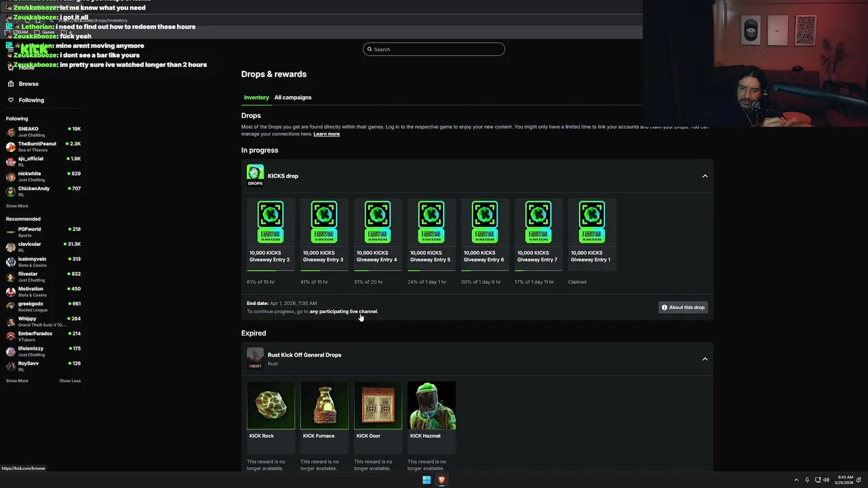Image resolution: width=868 pixels, height=488 pixels.
Task: Collapse Rust Kick Off General Drops
Action: coord(705,359)
